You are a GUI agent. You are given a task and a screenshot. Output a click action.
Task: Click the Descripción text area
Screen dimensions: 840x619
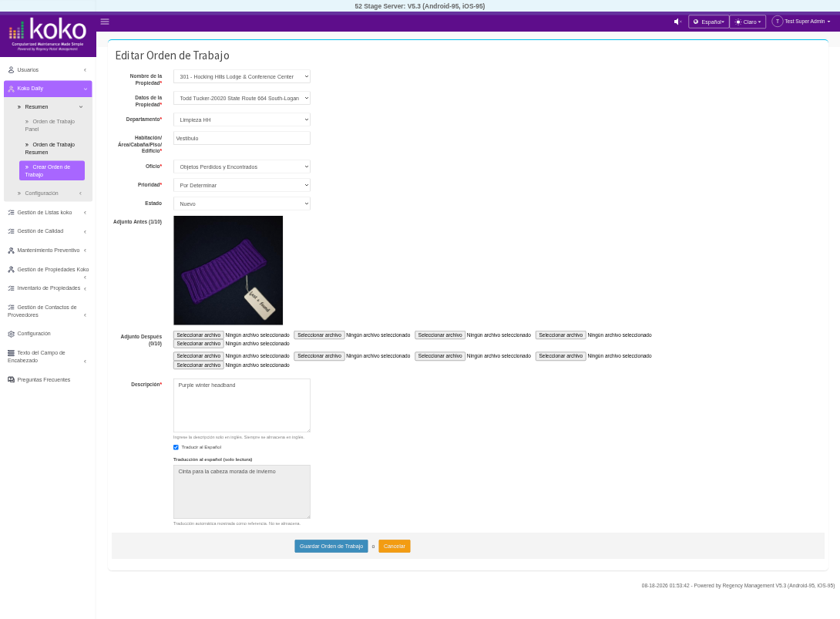pos(242,405)
